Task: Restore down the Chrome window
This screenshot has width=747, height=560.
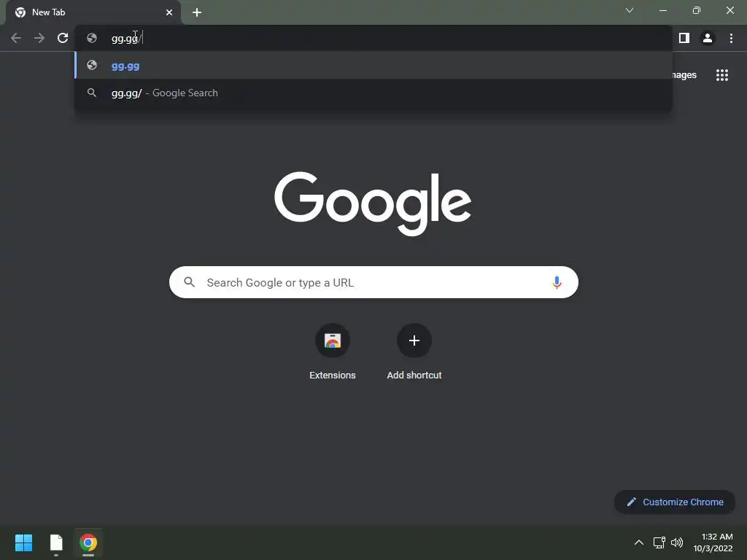Action: 697,10
